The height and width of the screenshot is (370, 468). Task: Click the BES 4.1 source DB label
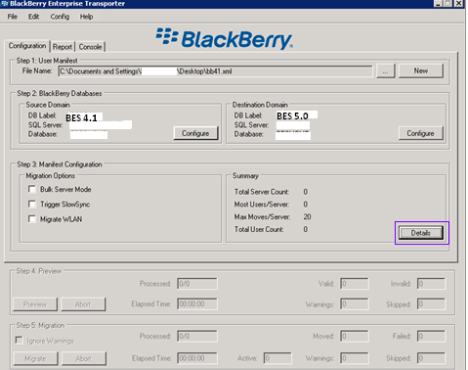coord(81,118)
